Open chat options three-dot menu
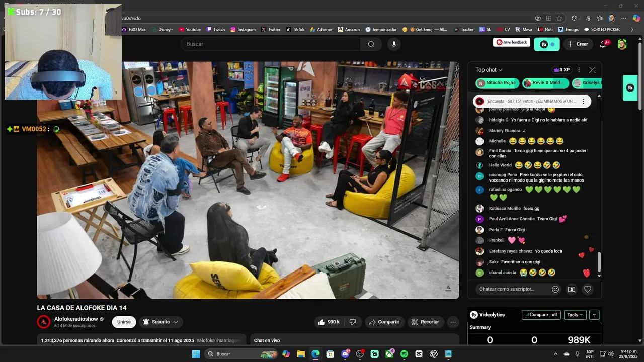 (579, 70)
